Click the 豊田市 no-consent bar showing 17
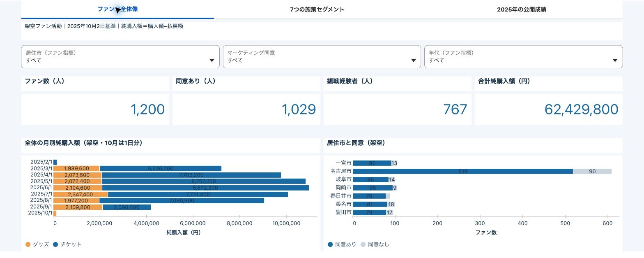 pos(390,212)
